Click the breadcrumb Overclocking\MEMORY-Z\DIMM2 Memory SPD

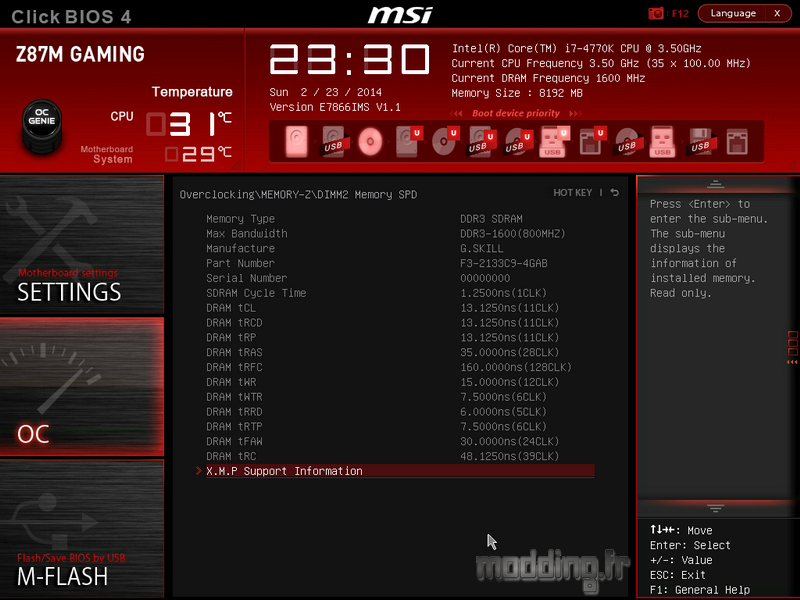(x=298, y=194)
